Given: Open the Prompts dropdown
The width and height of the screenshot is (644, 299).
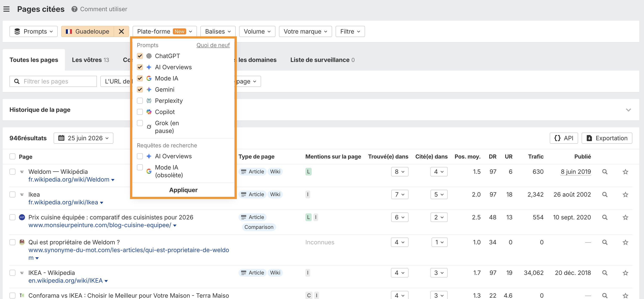Looking at the screenshot, I should coord(34,31).
